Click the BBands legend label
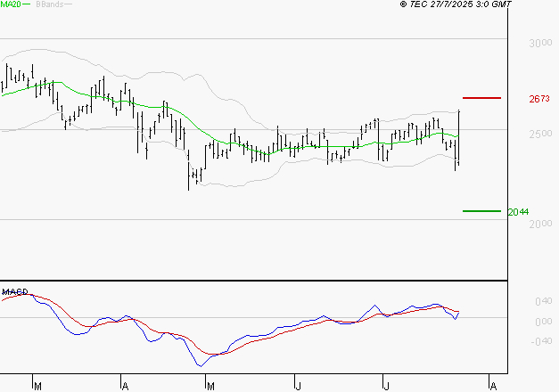559x392 pixels. pyautogui.click(x=50, y=4)
